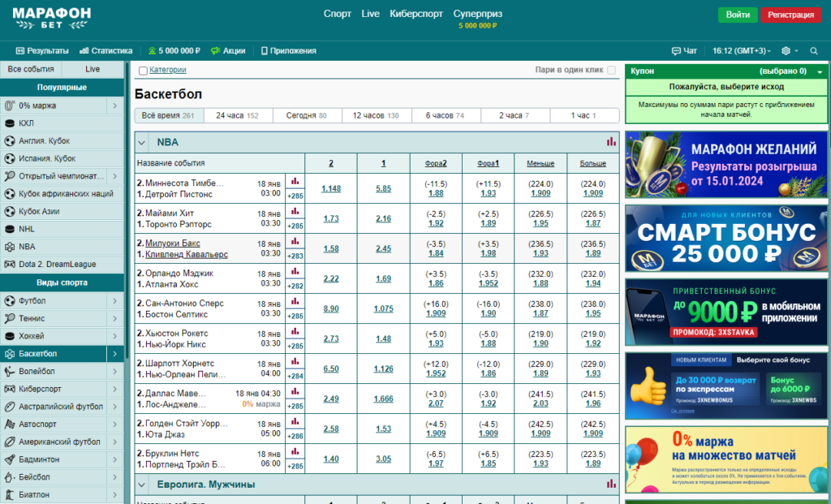Click the green Войти button

click(x=738, y=15)
